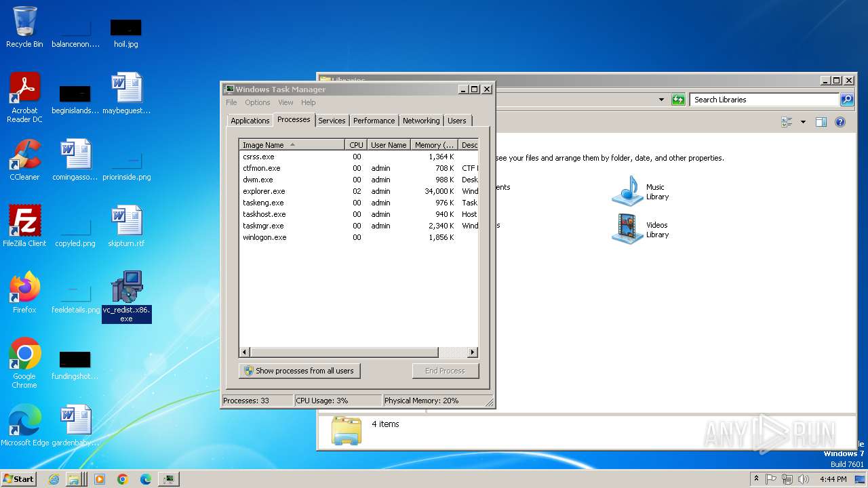The height and width of the screenshot is (488, 868).
Task: Select the beginislands desktop file
Action: point(75,99)
